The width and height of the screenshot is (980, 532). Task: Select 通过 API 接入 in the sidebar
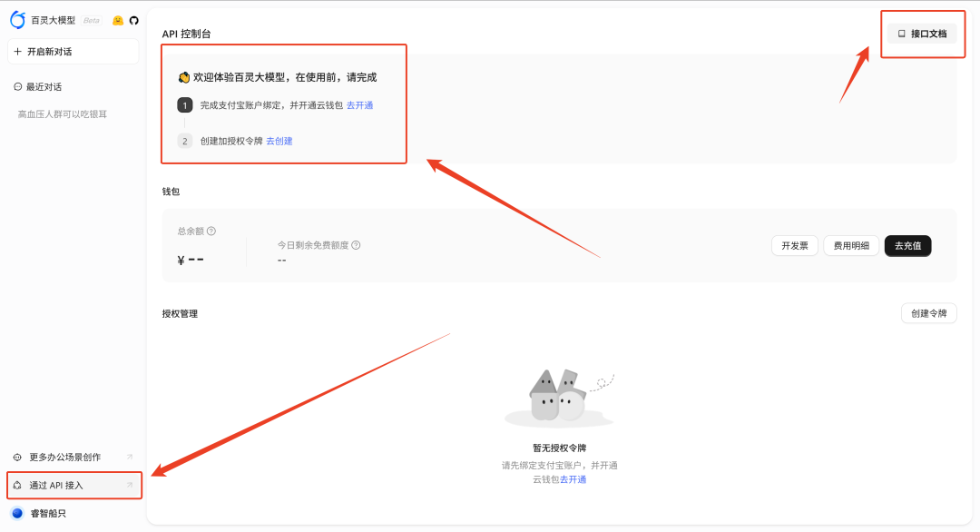pyautogui.click(x=56, y=486)
